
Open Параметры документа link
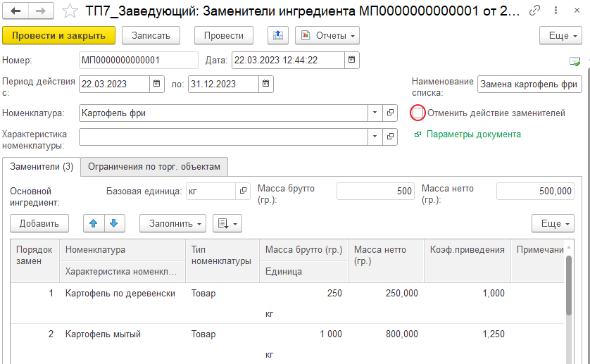473,134
